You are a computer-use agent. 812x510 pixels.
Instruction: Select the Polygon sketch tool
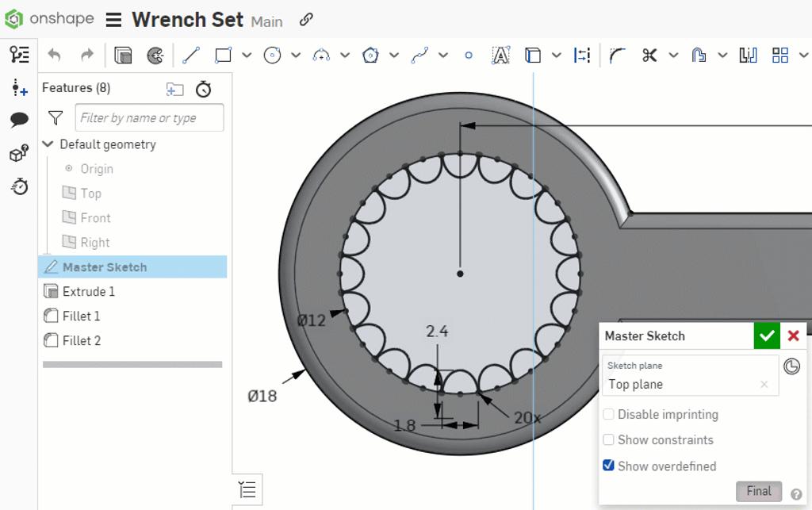pos(370,55)
